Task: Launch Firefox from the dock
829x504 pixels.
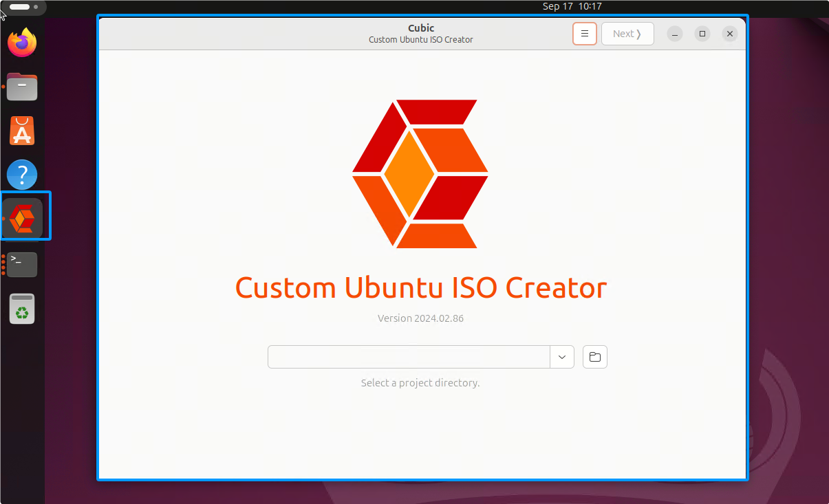Action: tap(22, 43)
